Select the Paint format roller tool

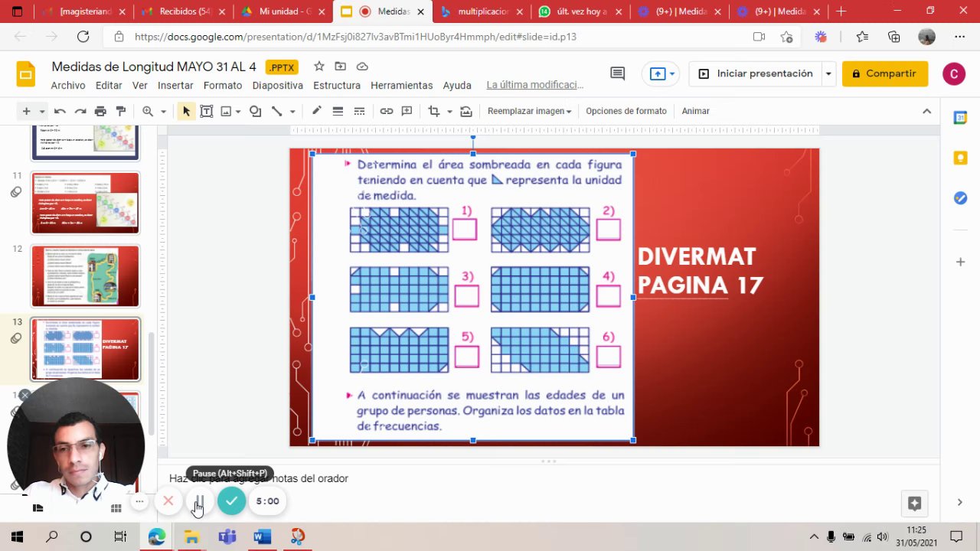pos(120,111)
